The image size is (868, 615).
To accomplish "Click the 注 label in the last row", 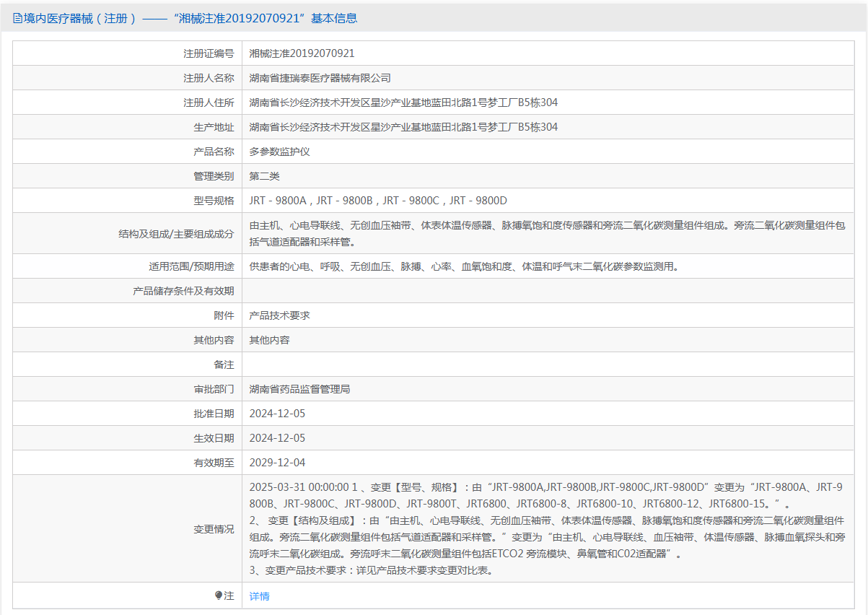I will 229,596.
